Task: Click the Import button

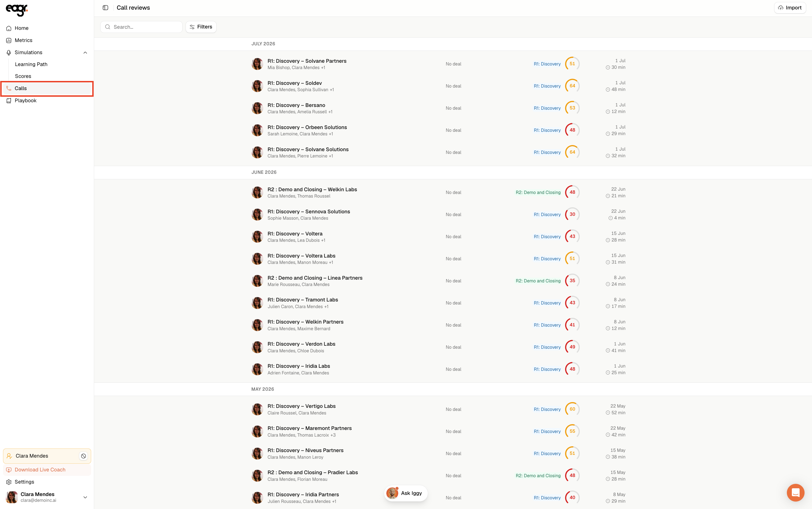Action: coord(790,8)
